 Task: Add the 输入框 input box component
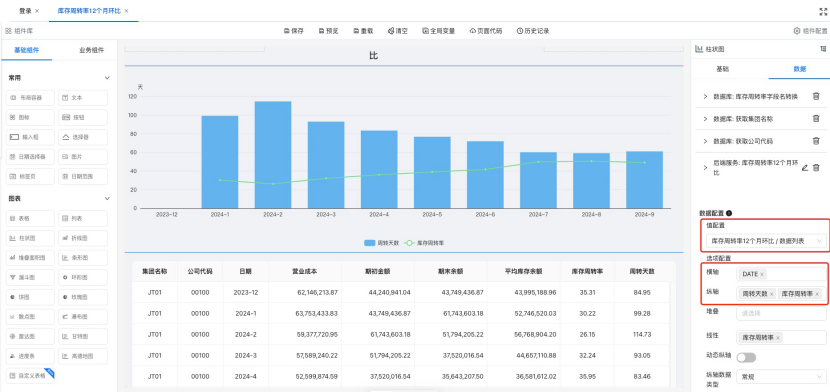click(x=30, y=137)
